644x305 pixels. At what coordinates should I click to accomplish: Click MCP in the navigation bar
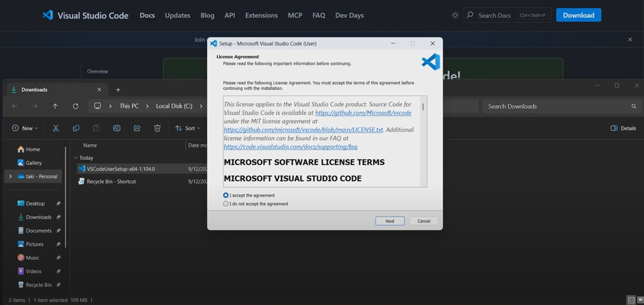click(295, 15)
